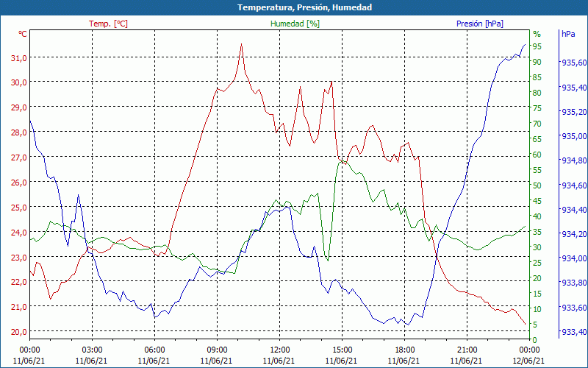Click the 18:00 time axis label
Viewport: 588px width, 368px height.
coord(404,350)
